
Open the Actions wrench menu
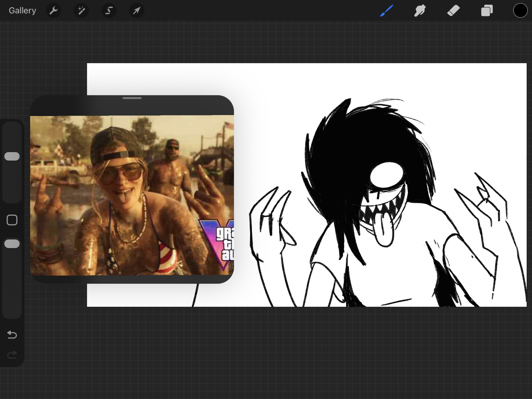tap(53, 11)
